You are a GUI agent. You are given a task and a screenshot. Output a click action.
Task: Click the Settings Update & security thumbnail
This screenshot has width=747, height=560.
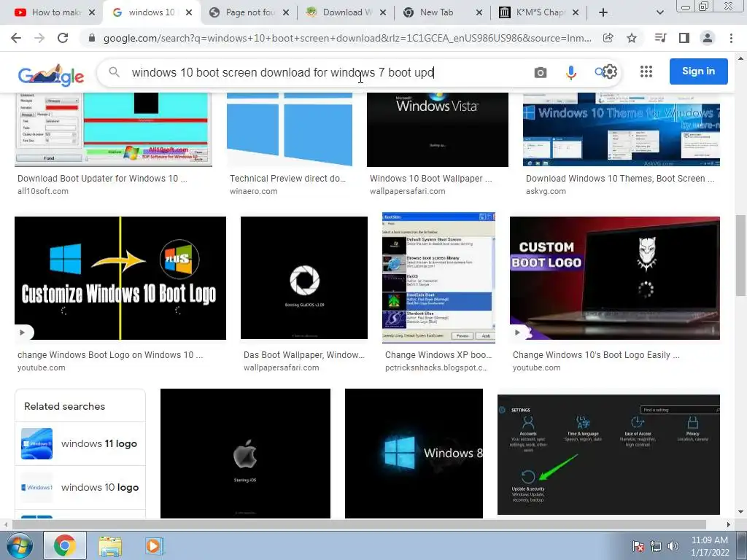[x=608, y=454]
